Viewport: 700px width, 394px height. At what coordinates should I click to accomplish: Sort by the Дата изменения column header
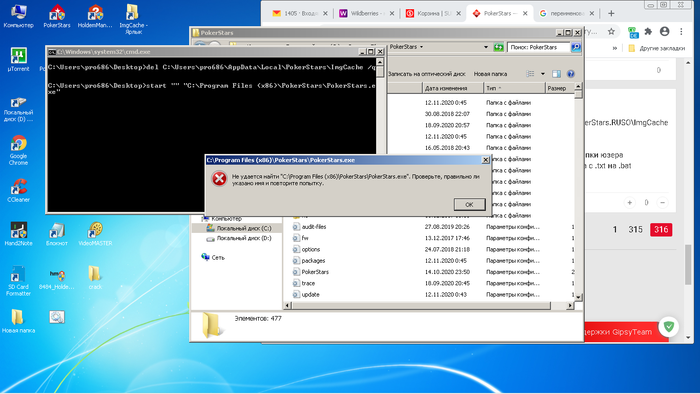pos(453,88)
